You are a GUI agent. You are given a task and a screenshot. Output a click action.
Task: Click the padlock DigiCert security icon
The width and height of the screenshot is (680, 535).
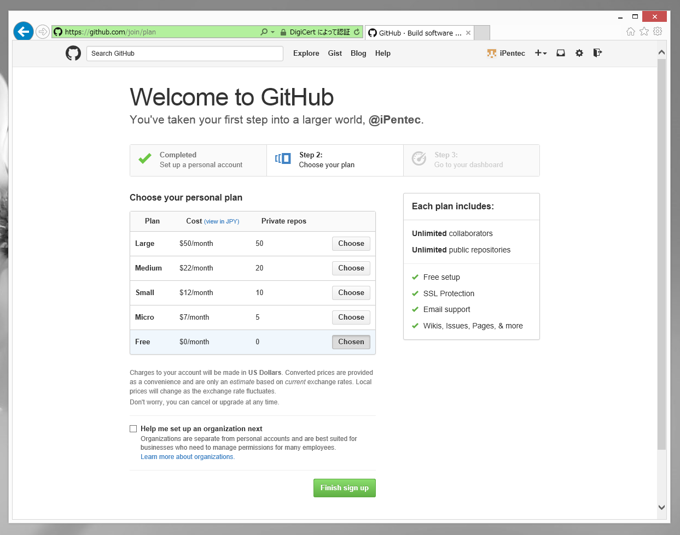(x=283, y=32)
